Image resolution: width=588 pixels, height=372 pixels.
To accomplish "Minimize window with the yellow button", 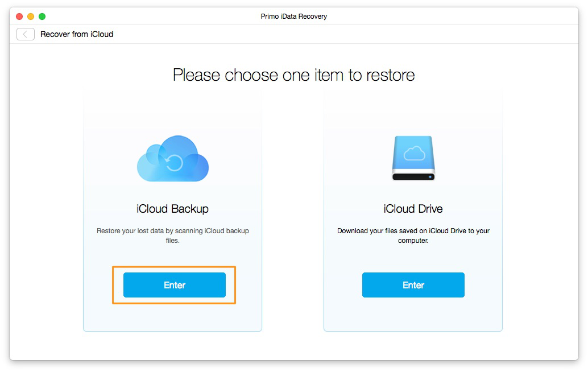I will pyautogui.click(x=31, y=16).
